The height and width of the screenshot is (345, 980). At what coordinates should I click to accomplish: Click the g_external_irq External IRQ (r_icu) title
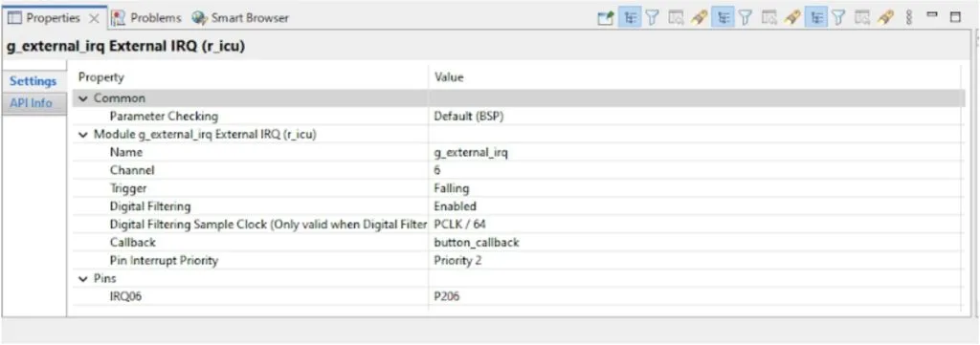click(125, 48)
